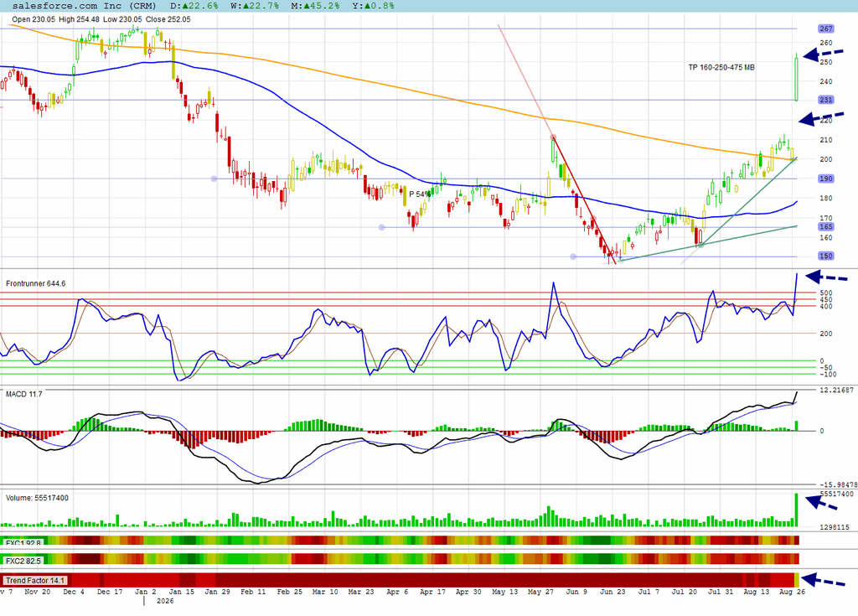Click the FXC1 92.8 label
858x616 pixels.
point(23,542)
